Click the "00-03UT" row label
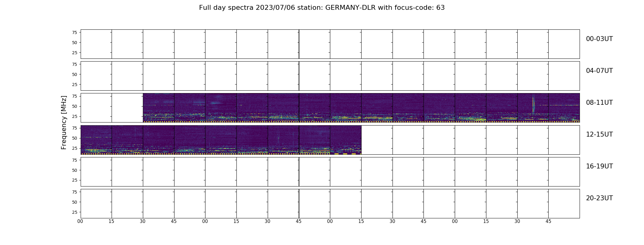 click(x=599, y=39)
